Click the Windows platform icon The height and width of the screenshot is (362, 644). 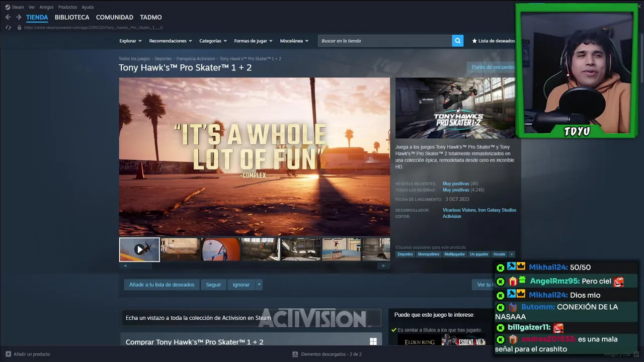[x=373, y=341]
